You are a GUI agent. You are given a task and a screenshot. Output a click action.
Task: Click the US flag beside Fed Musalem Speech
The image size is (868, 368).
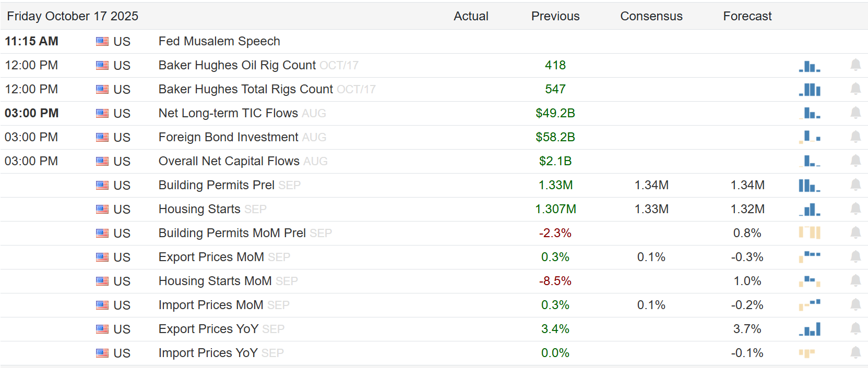pos(102,42)
